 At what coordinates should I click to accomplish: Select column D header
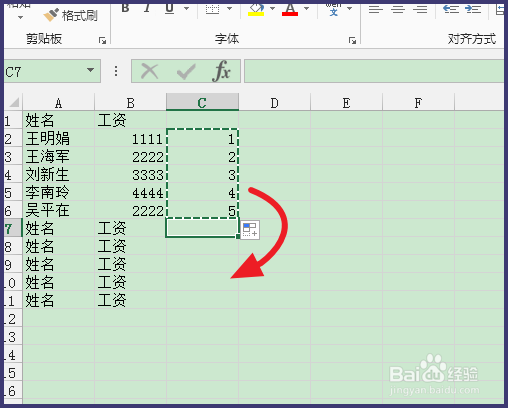pyautogui.click(x=274, y=103)
